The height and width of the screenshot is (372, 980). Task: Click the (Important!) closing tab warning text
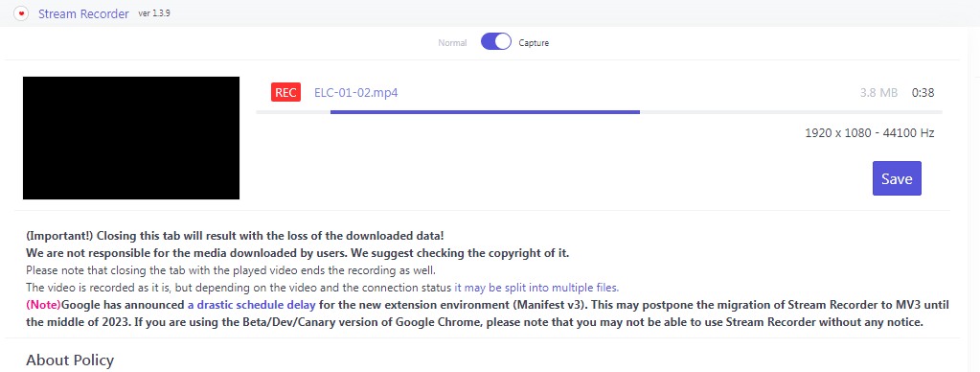pyautogui.click(x=235, y=236)
